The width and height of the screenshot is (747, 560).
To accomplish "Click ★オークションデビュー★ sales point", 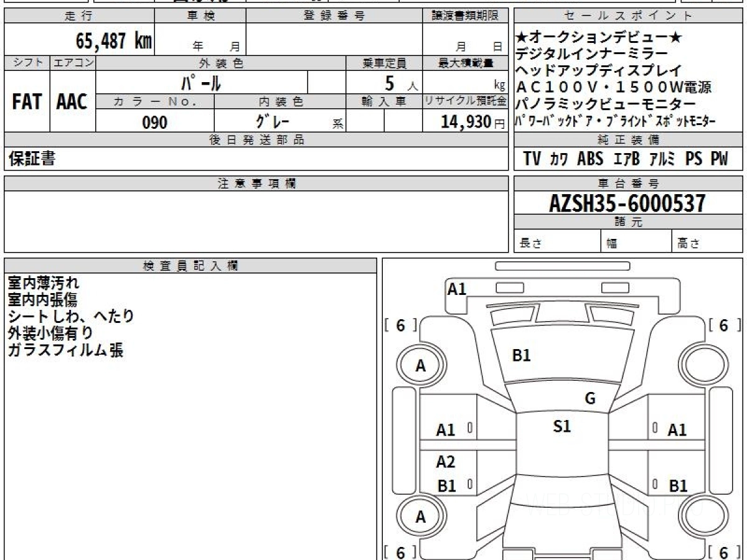I will pyautogui.click(x=599, y=38).
